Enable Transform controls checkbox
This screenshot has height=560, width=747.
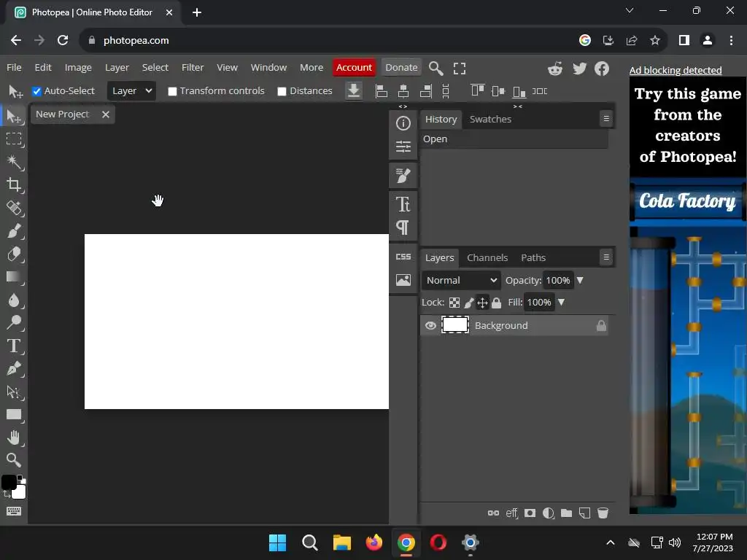tap(172, 91)
